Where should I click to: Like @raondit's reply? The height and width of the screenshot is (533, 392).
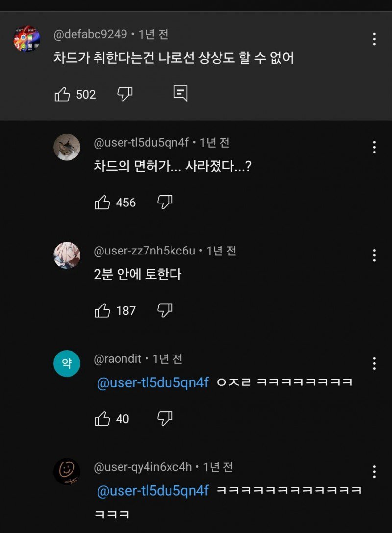104,419
